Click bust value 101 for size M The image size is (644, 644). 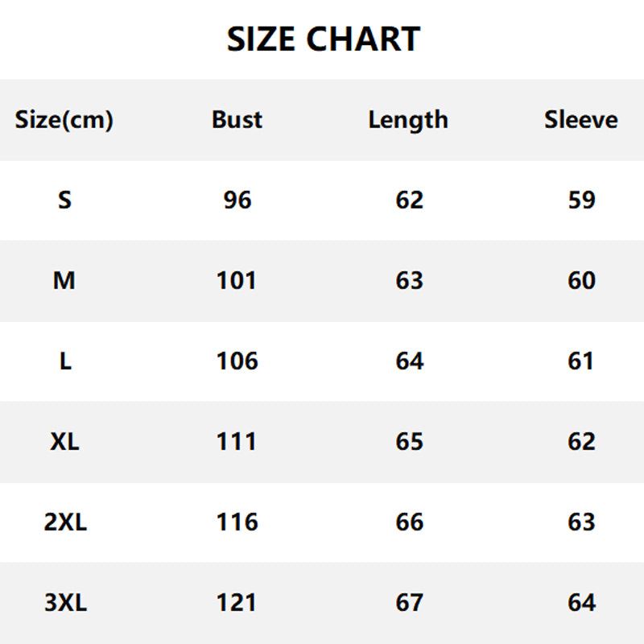(x=237, y=280)
